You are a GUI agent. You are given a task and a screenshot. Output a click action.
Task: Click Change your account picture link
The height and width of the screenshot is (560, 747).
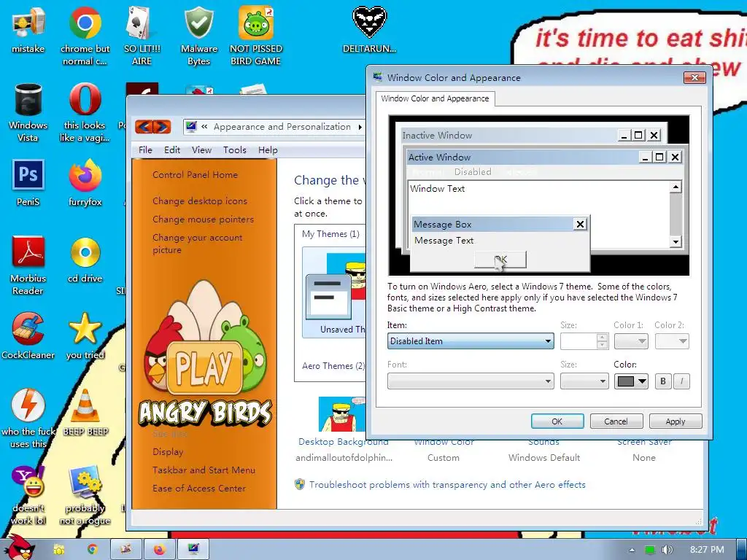click(197, 244)
